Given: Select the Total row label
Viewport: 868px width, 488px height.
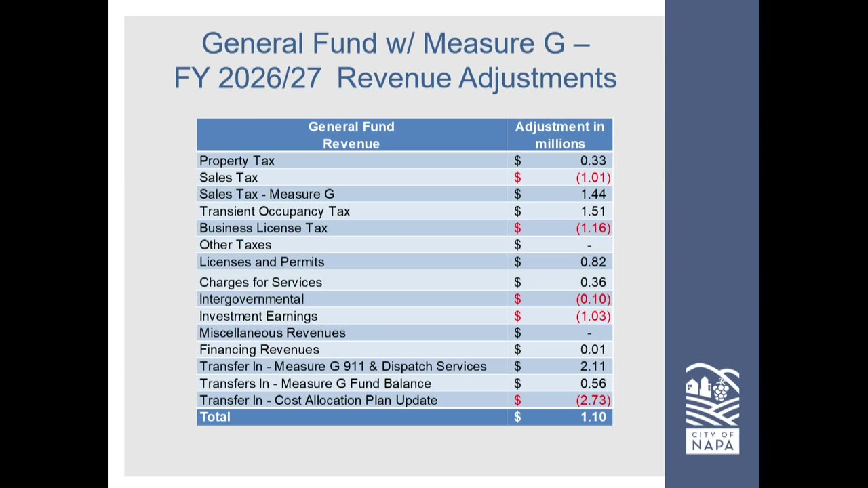Looking at the screenshot, I should pyautogui.click(x=215, y=417).
